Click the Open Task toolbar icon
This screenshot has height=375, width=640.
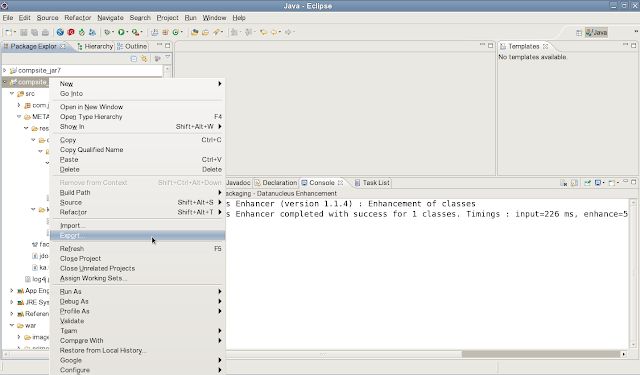(x=205, y=32)
